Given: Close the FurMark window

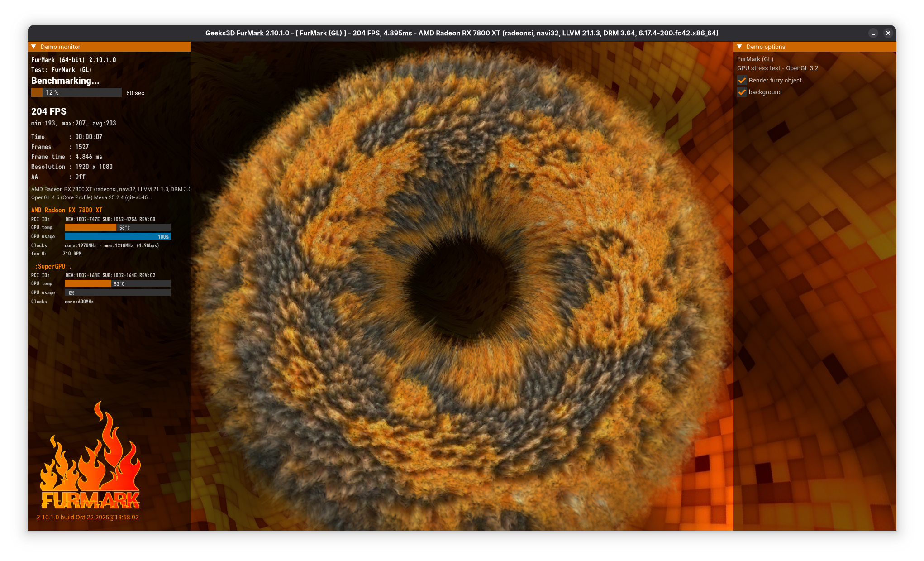Looking at the screenshot, I should (x=888, y=33).
